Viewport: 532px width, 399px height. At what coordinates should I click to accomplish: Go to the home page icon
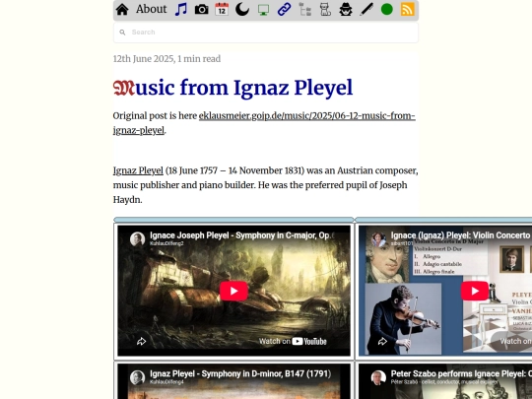[122, 10]
